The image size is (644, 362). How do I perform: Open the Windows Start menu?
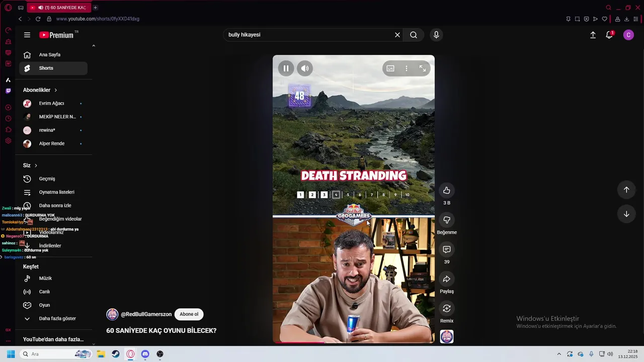pyautogui.click(x=11, y=354)
